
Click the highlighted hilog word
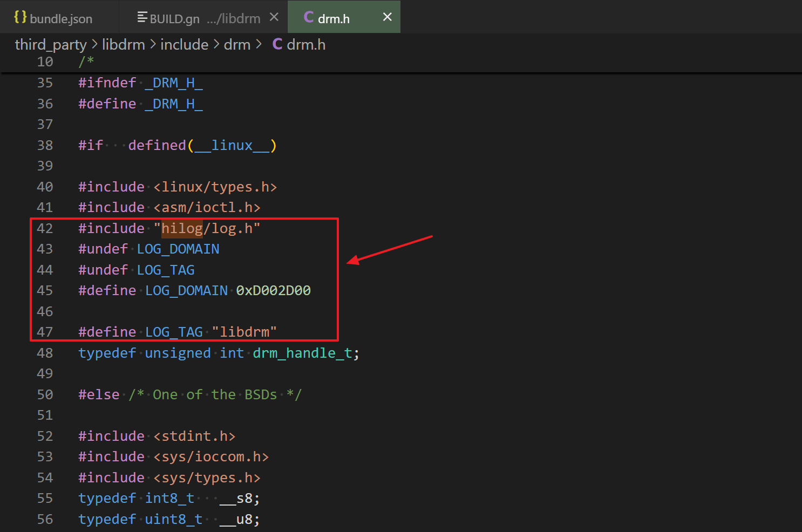click(182, 229)
